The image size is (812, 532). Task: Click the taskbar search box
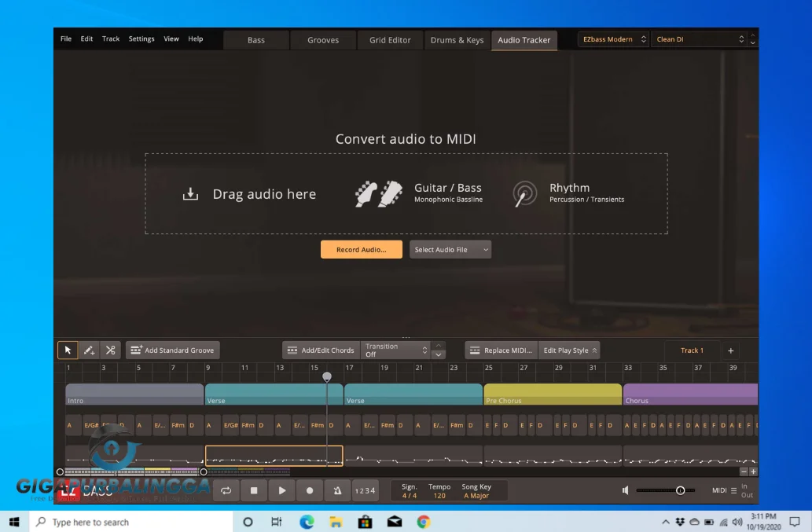coord(131,522)
